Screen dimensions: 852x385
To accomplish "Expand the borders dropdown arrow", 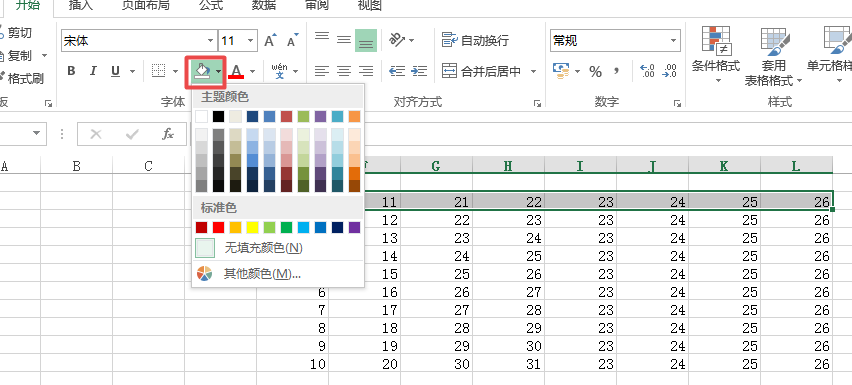I will click(175, 71).
